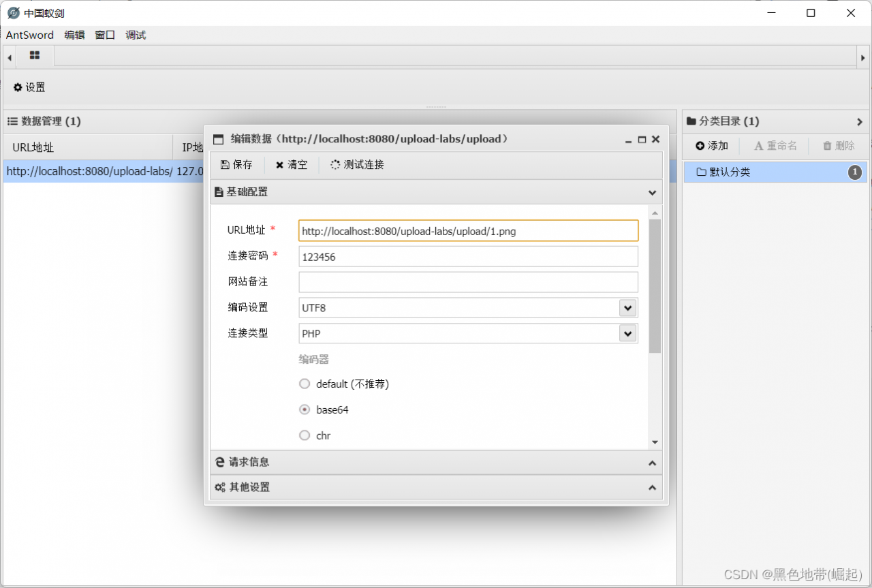
Task: Click the URL地址 column header
Action: coord(89,147)
